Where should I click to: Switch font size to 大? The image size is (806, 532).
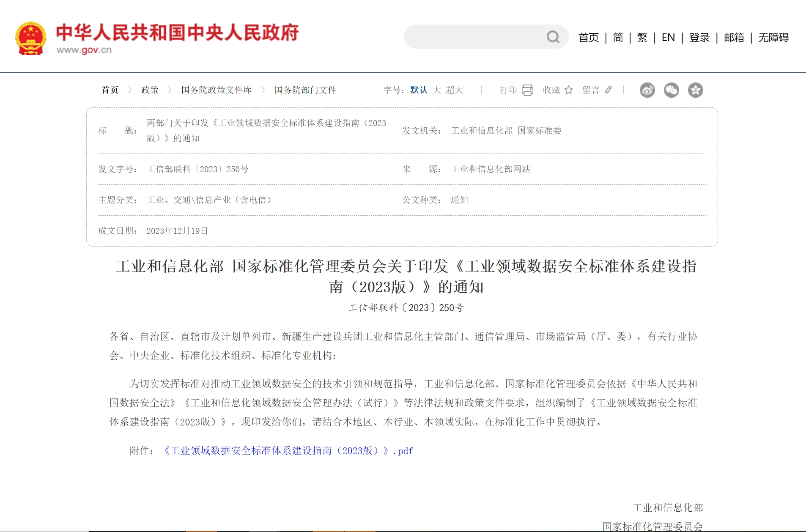click(x=437, y=90)
